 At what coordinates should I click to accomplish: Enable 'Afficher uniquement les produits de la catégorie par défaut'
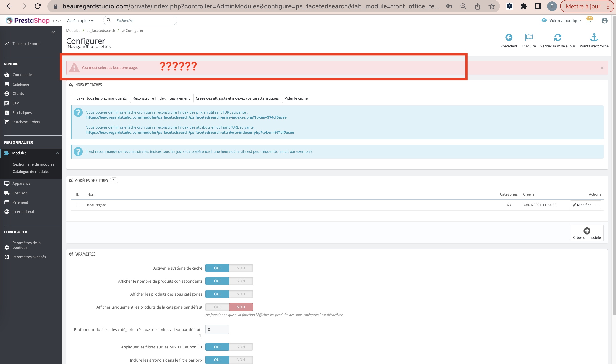217,307
